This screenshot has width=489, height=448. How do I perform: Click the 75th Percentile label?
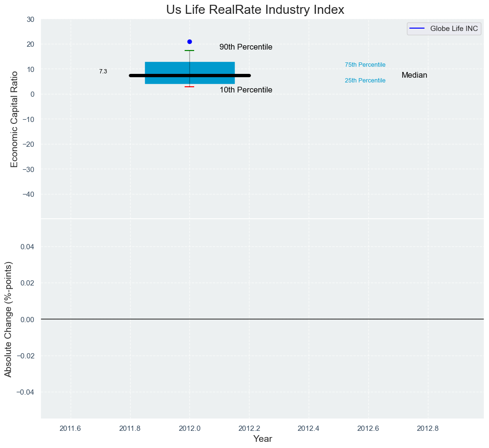click(365, 65)
